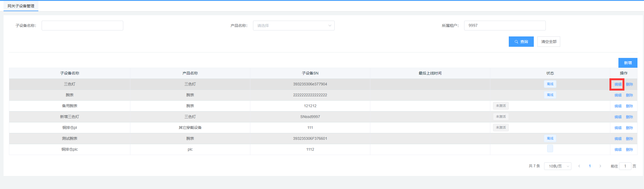Open the 产品名称 dropdown selector
Screen dimensions: 644x189
pyautogui.click(x=294, y=26)
